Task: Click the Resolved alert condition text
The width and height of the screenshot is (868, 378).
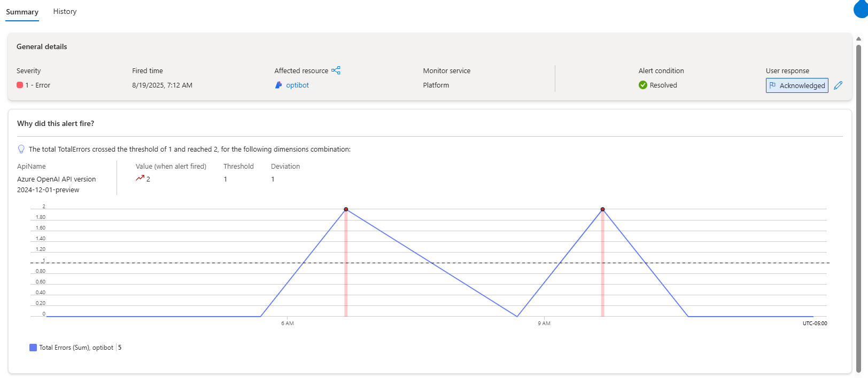Action: coord(663,85)
